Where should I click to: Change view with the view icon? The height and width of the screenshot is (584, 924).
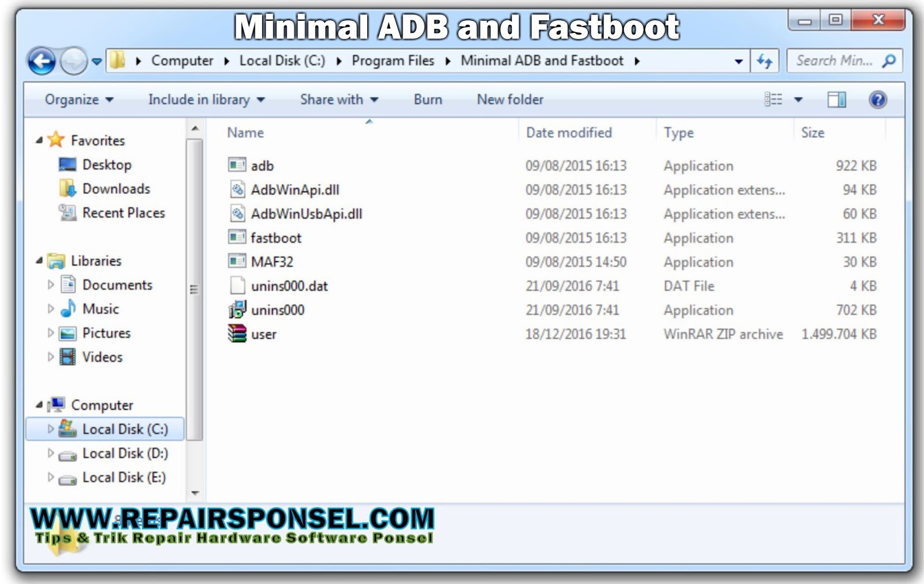[x=773, y=99]
